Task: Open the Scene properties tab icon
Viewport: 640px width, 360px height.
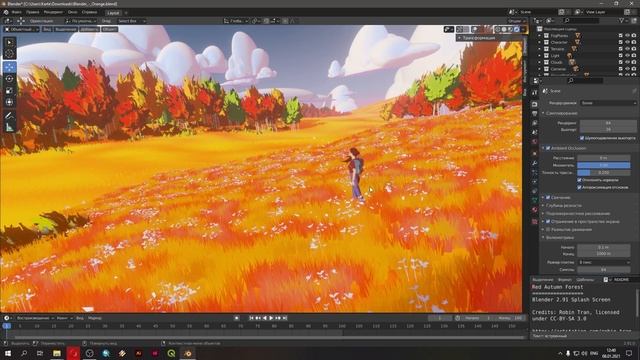Action: 535,132
